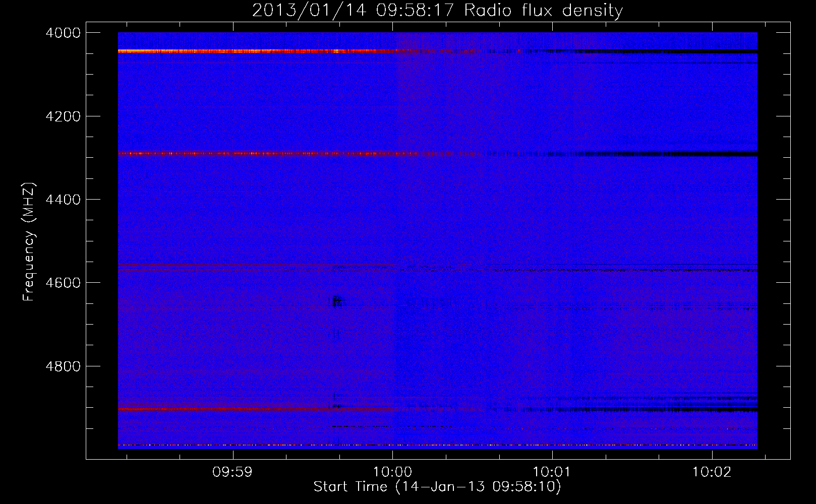The height and width of the screenshot is (504, 816).
Task: Click the 10:02 time axis label
Action: coord(712,472)
